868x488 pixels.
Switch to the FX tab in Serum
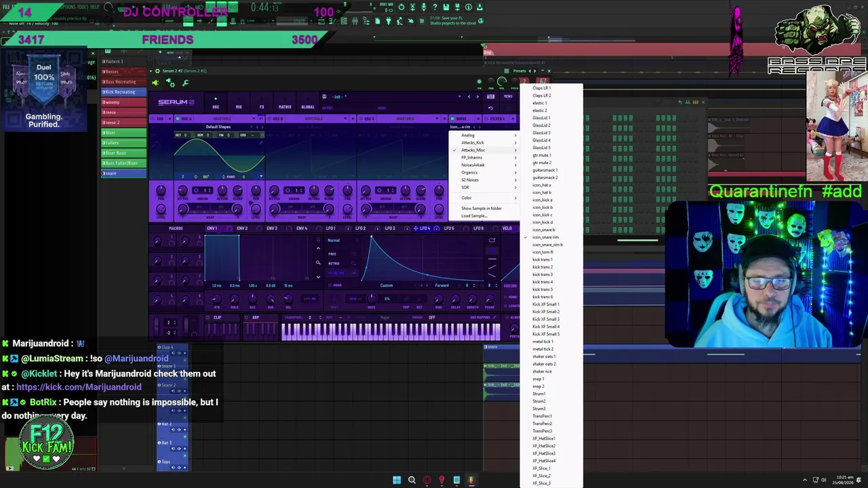(262, 106)
